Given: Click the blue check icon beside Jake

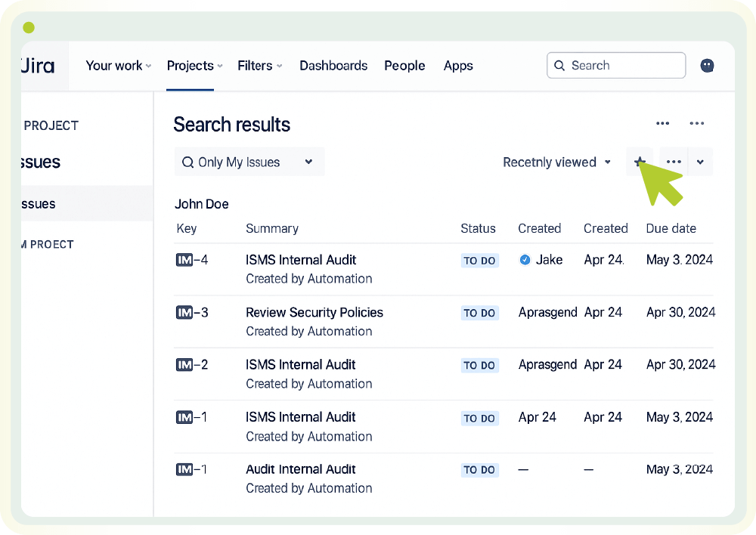Looking at the screenshot, I should point(525,260).
